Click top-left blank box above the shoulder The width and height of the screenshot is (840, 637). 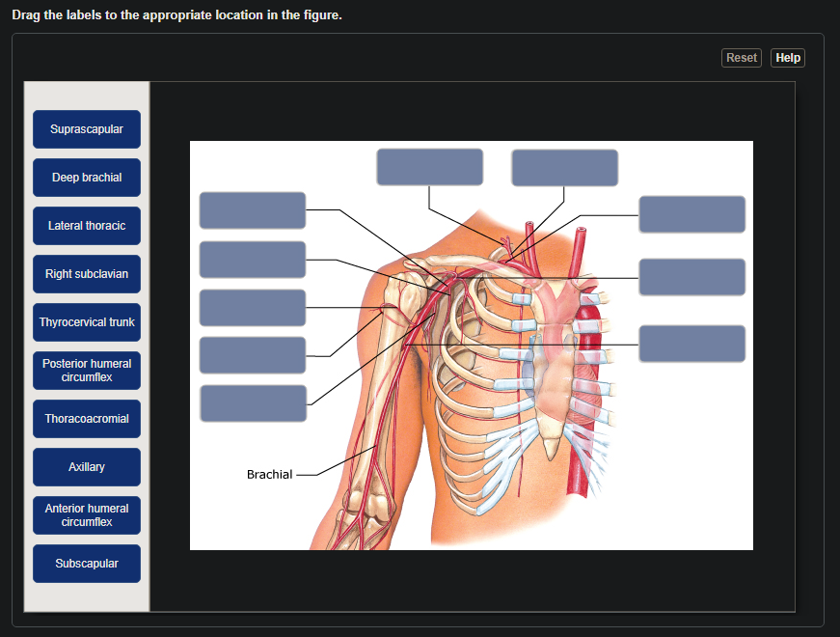(x=429, y=167)
